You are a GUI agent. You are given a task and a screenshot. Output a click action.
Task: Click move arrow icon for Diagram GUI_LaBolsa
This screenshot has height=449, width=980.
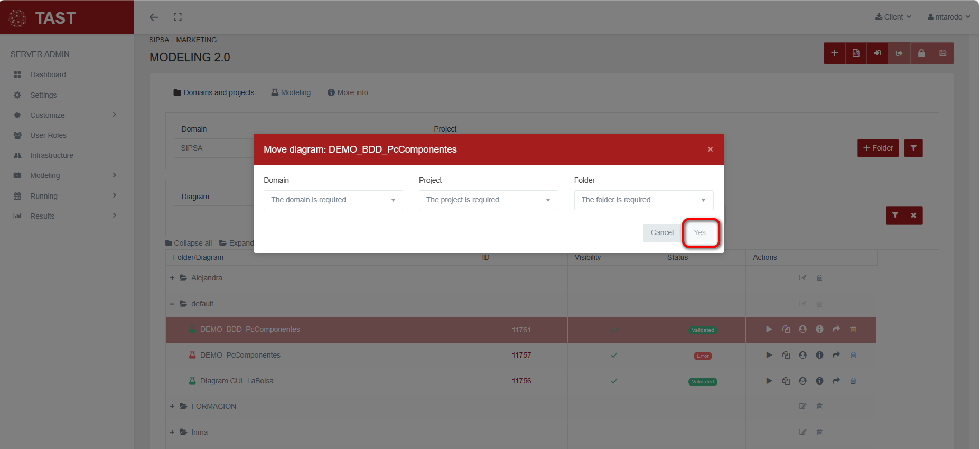[836, 381]
